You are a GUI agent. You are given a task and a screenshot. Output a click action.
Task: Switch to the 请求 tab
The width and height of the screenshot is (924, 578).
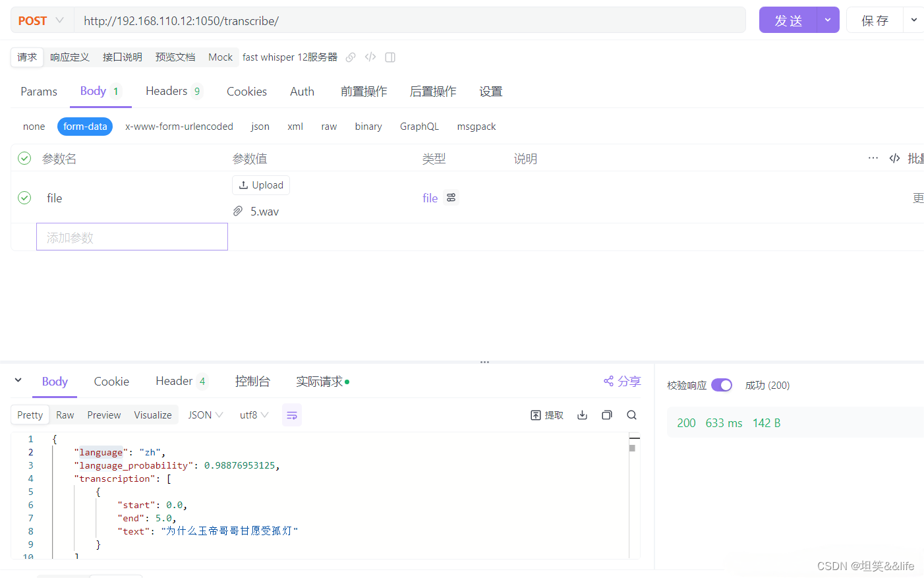coord(27,57)
